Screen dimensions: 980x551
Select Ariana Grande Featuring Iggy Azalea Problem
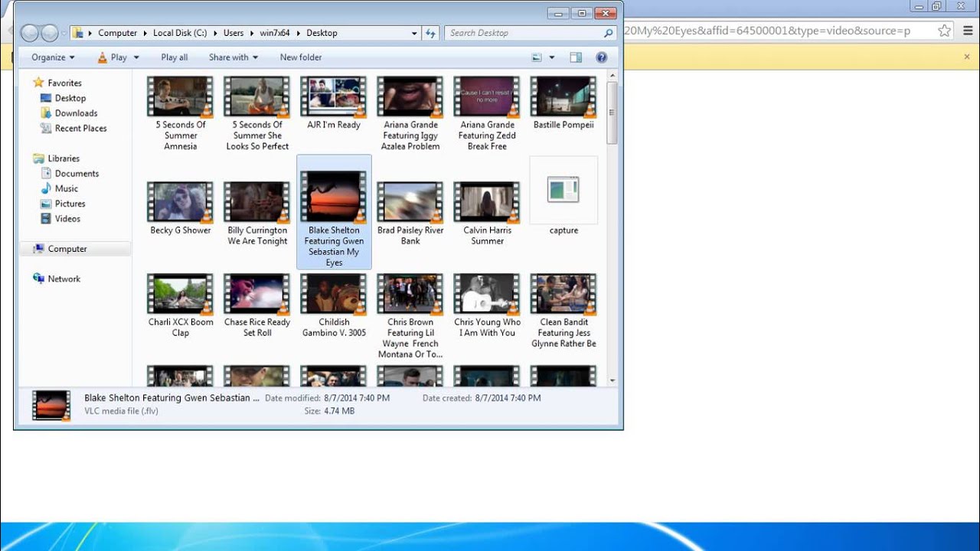410,114
